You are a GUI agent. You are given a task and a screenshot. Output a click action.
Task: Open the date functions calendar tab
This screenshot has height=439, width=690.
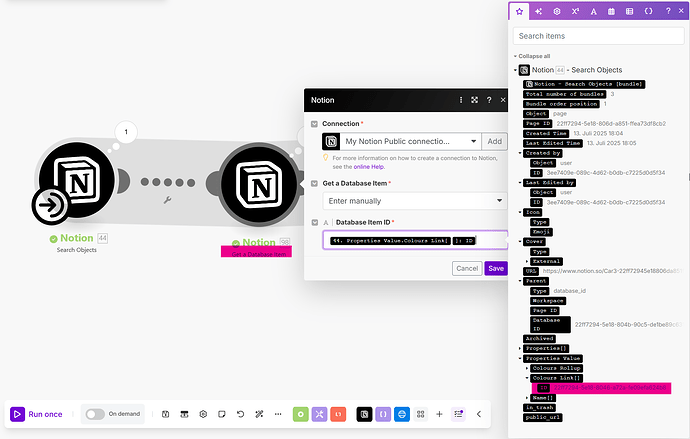pyautogui.click(x=611, y=11)
